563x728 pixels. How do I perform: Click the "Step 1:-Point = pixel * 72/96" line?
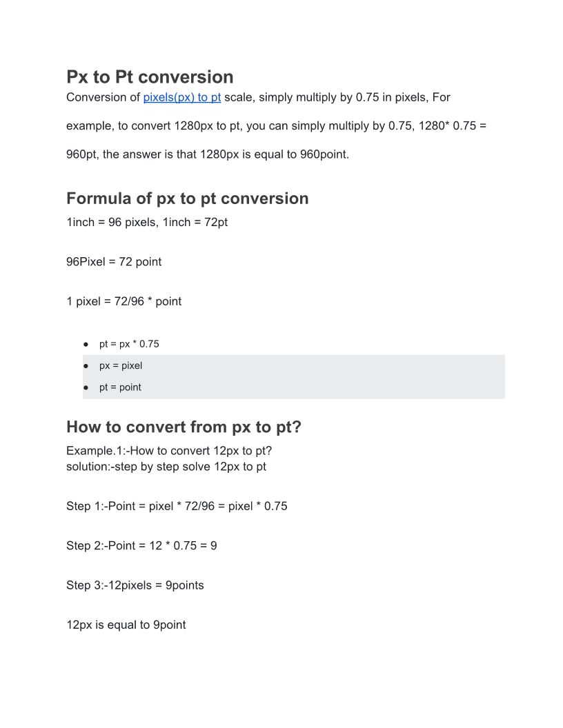tap(177, 506)
